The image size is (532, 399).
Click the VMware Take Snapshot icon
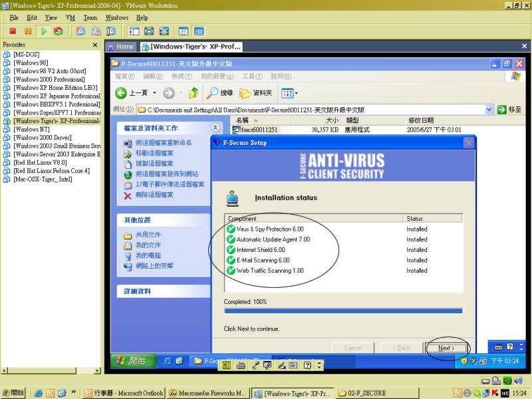[80, 31]
